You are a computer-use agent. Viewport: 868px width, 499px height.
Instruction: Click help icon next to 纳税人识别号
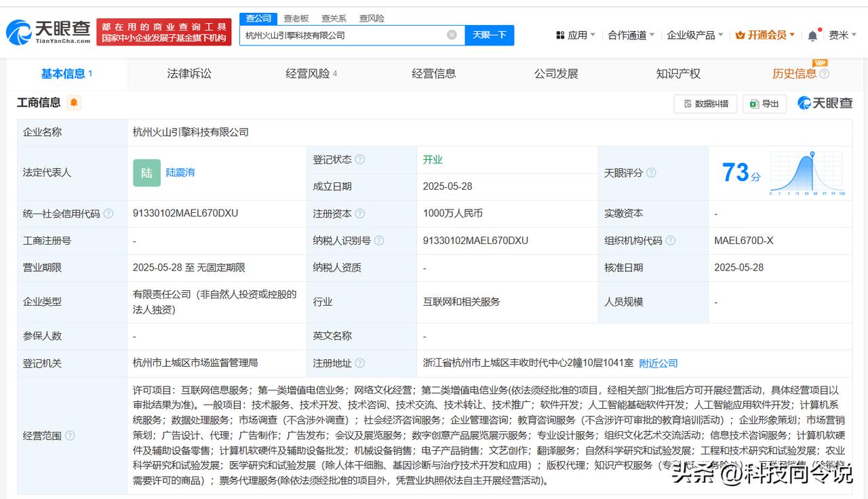click(379, 241)
